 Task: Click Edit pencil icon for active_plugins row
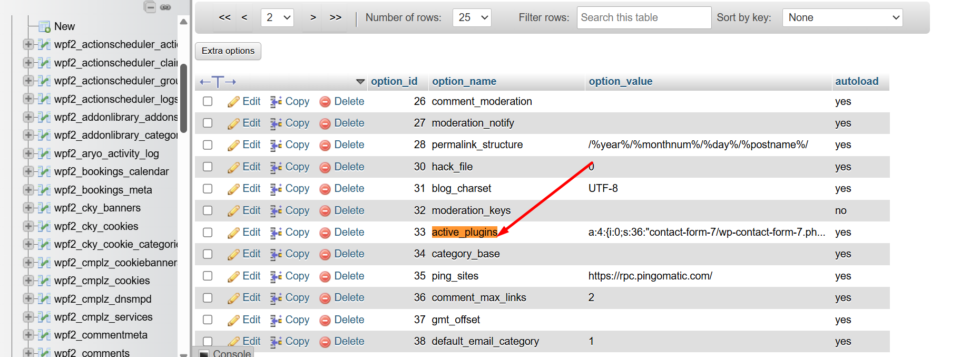click(x=233, y=233)
